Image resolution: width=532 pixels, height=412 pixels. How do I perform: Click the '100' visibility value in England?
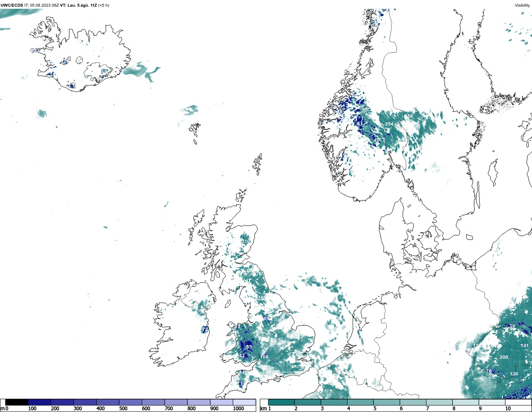coord(264,357)
